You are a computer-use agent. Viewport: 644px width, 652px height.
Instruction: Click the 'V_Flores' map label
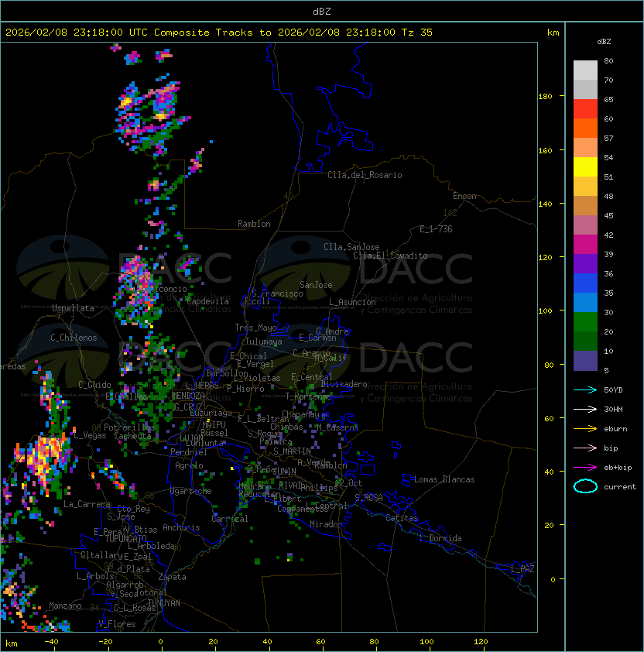(117, 624)
